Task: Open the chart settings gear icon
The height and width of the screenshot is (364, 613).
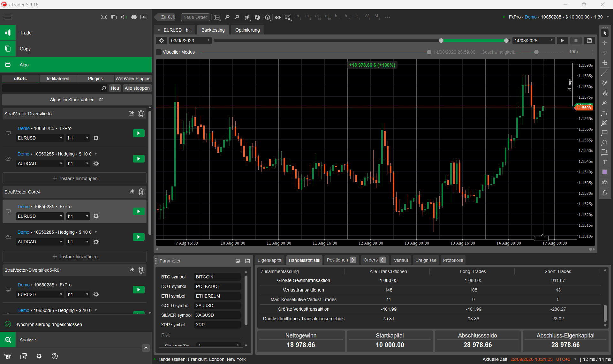Action: (288, 17)
